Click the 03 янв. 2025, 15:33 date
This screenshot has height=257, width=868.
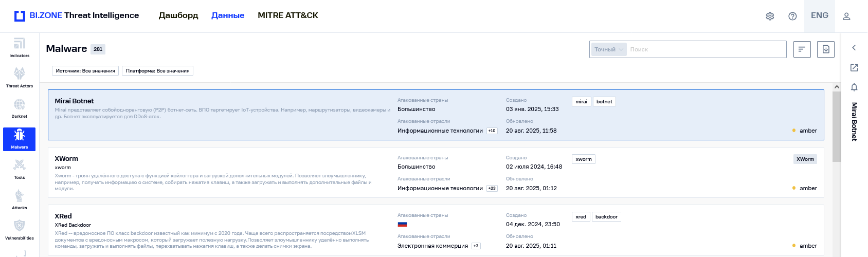point(532,109)
